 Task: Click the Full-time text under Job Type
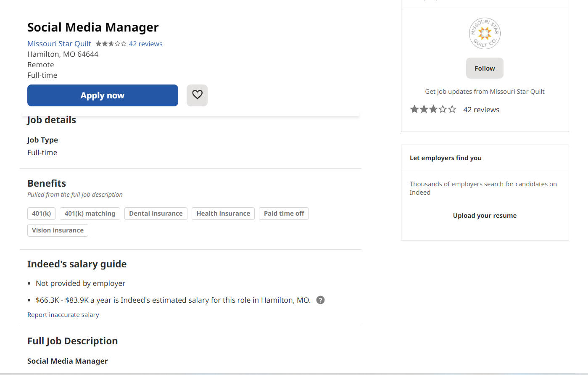[x=42, y=153]
